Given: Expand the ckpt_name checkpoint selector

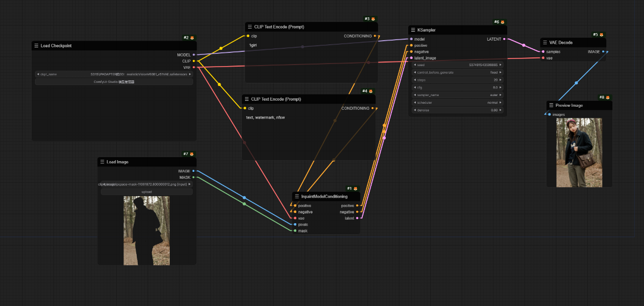Looking at the screenshot, I should coord(114,74).
